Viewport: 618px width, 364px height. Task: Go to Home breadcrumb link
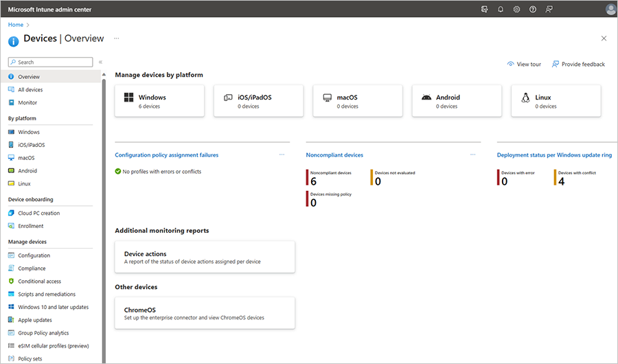tap(16, 25)
